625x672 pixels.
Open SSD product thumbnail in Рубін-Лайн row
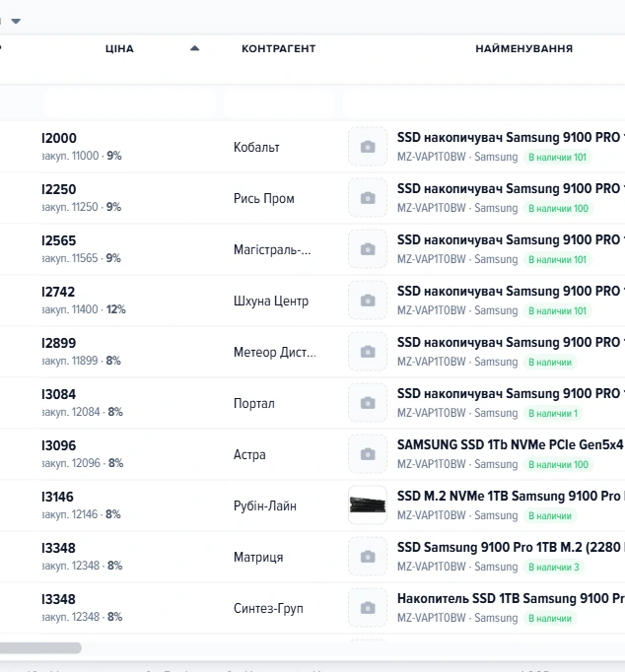point(368,504)
